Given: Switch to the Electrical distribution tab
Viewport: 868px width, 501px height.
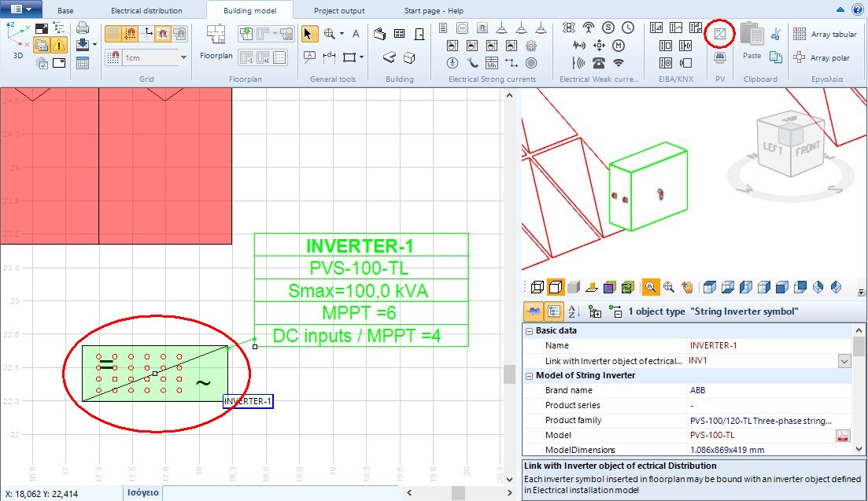Looking at the screenshot, I should tap(146, 10).
